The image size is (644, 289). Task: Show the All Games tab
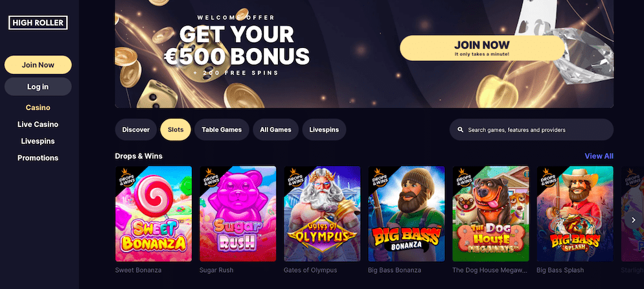[x=275, y=130]
